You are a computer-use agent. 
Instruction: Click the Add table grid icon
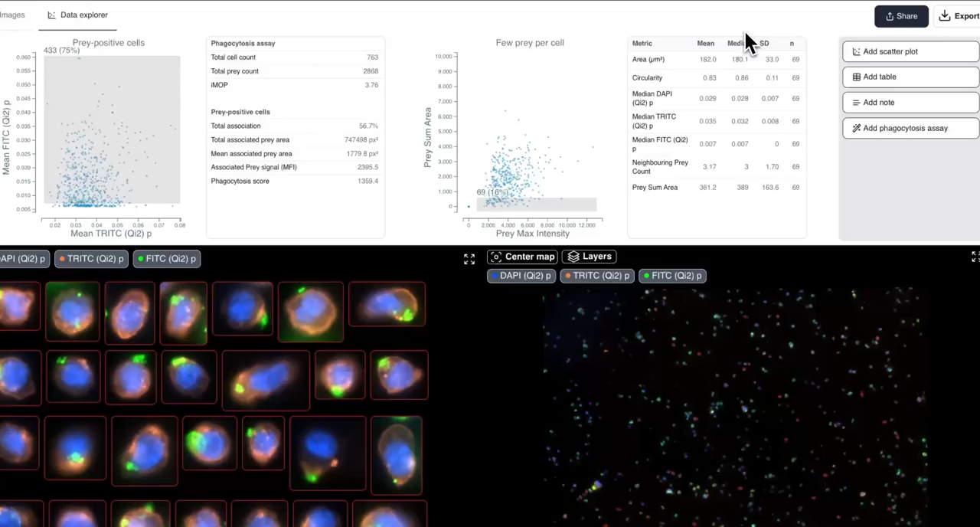coord(856,77)
